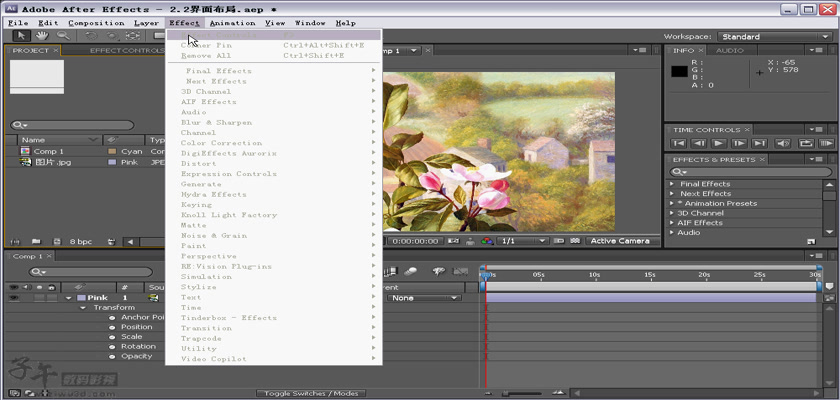This screenshot has width=840, height=400.
Task: Open the project flowchart icon beside 8 bpc
Action: (x=111, y=242)
